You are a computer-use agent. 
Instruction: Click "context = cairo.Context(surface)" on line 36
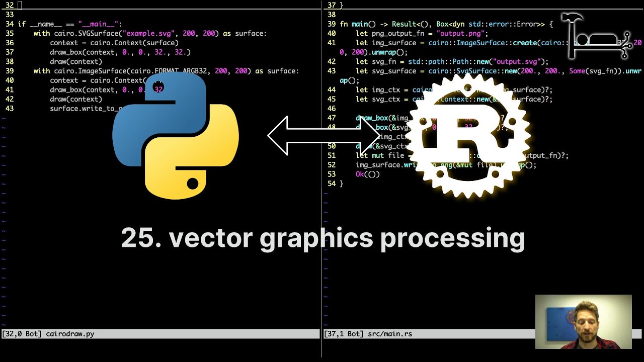click(x=114, y=43)
